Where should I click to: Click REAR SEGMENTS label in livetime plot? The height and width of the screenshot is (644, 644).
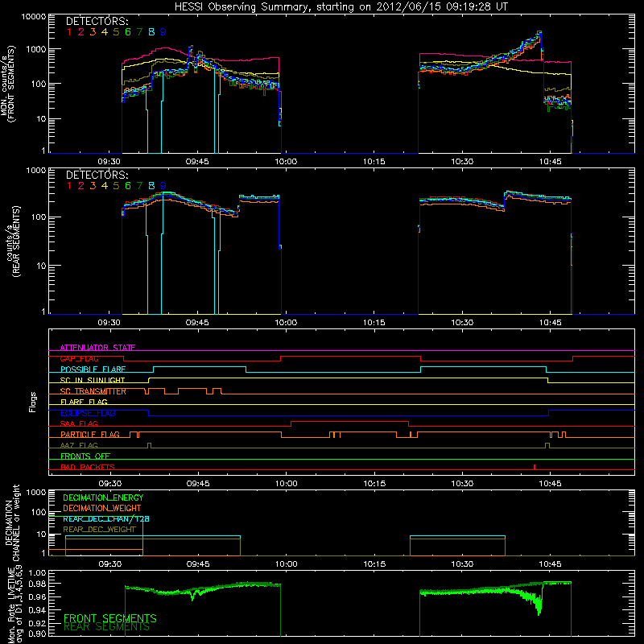click(x=107, y=627)
